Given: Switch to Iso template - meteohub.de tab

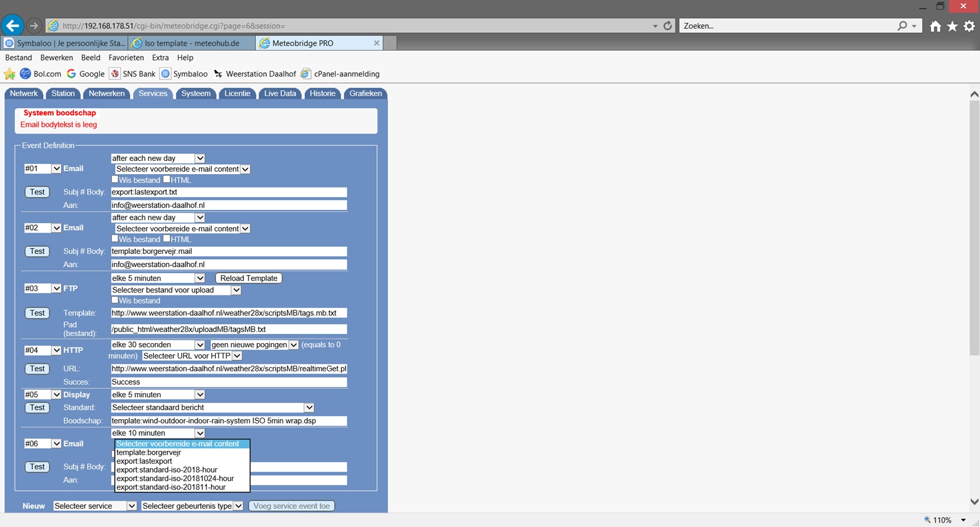Looking at the screenshot, I should (x=192, y=43).
